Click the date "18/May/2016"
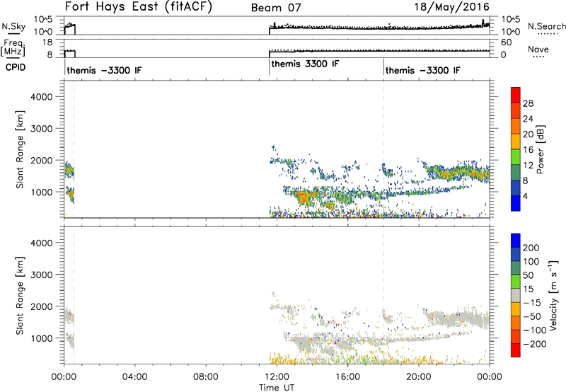The width and height of the screenshot is (566, 392). pos(451,6)
